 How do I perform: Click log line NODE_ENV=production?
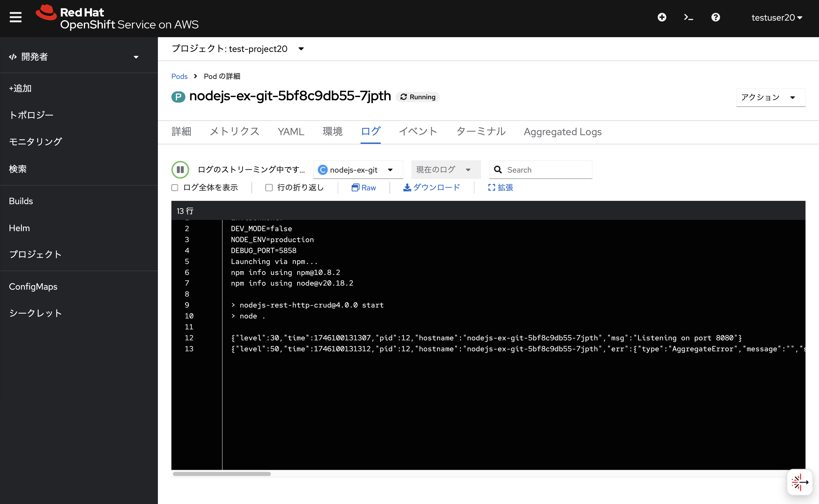pyautogui.click(x=272, y=240)
